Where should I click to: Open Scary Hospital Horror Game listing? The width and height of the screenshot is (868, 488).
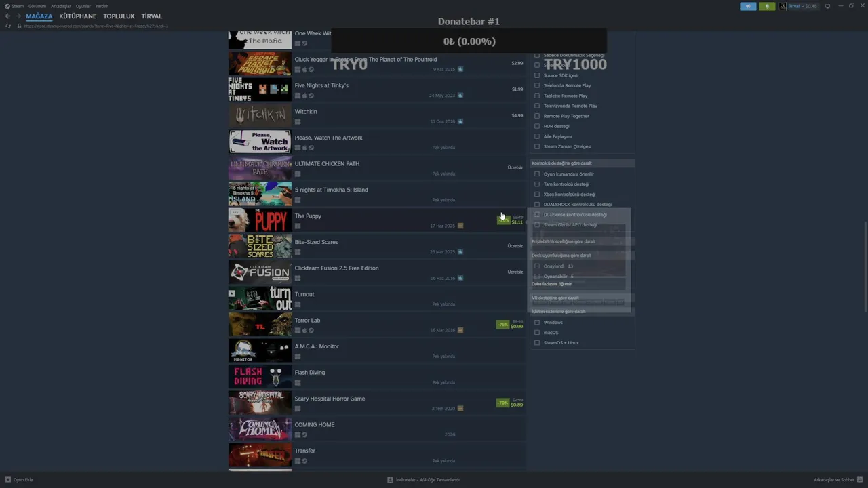[376, 403]
